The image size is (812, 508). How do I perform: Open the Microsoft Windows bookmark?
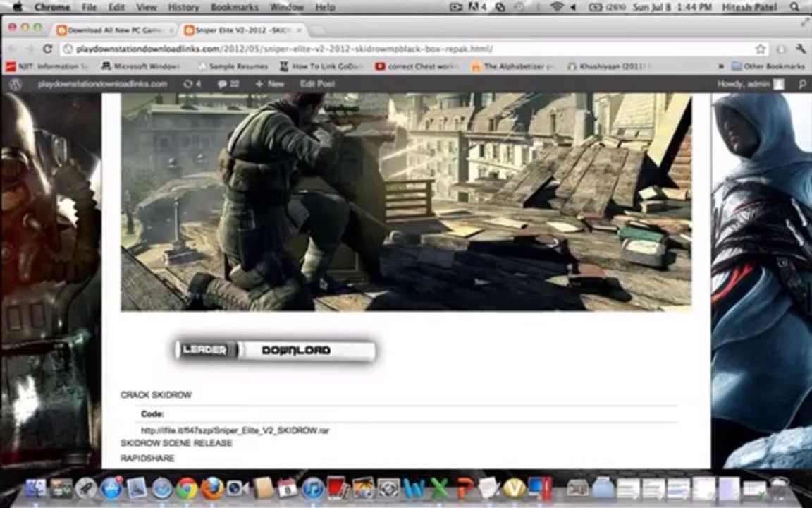142,66
